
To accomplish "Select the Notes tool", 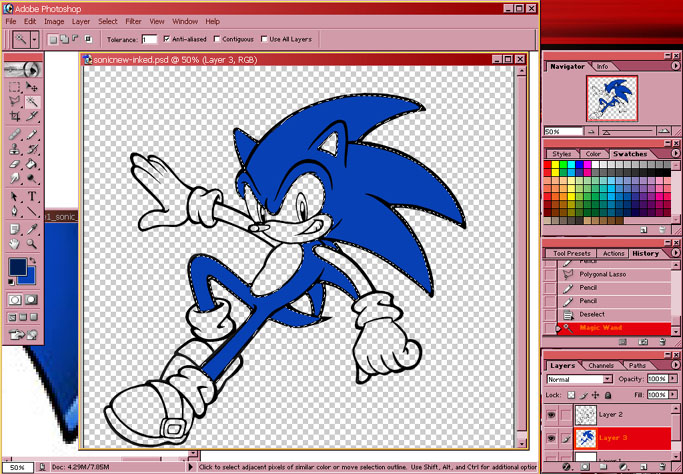I will point(15,229).
